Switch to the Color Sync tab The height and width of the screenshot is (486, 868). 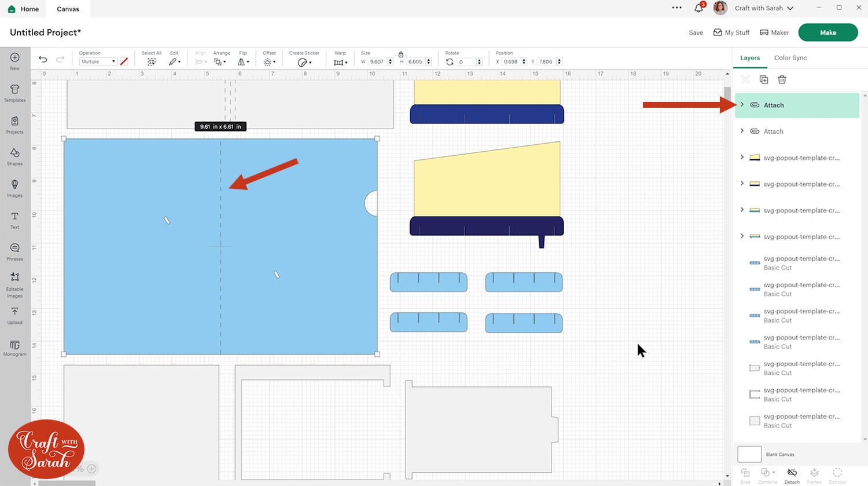(790, 58)
